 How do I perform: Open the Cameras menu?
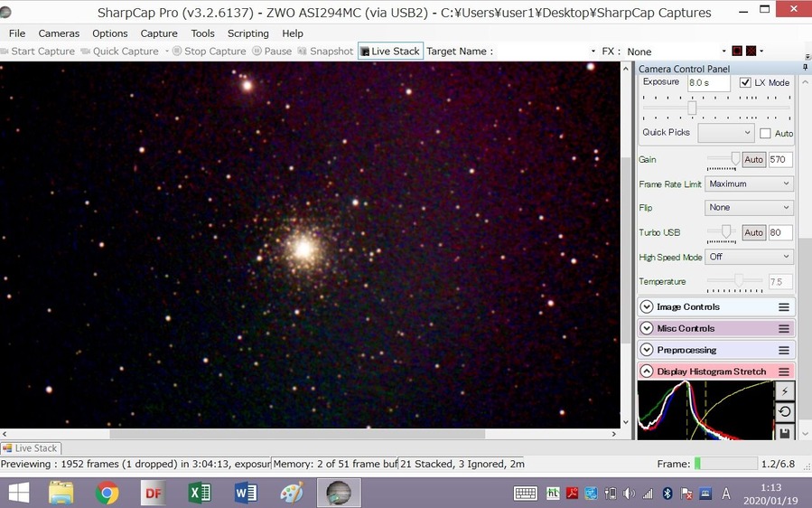click(x=59, y=33)
